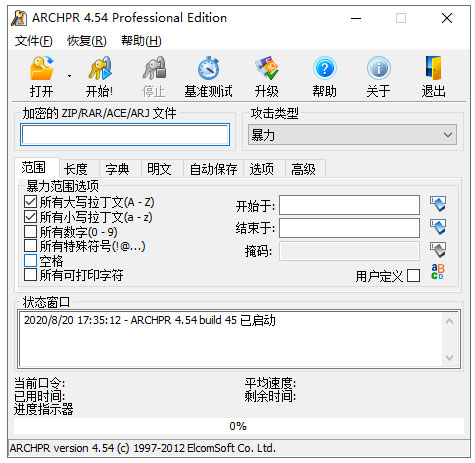Click the ElcomSoft version status bar text

pyautogui.click(x=143, y=448)
